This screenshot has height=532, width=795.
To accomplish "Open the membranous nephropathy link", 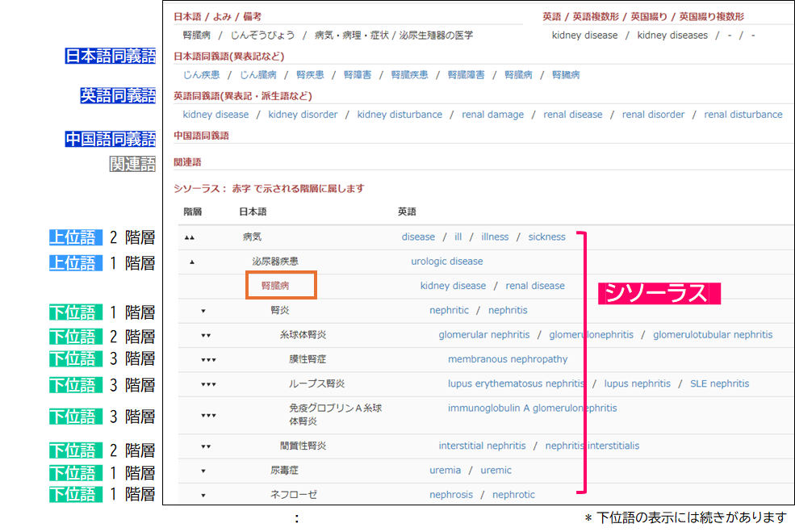I will click(x=508, y=359).
